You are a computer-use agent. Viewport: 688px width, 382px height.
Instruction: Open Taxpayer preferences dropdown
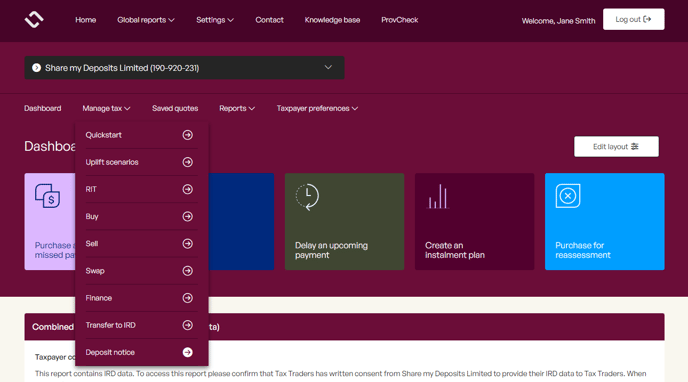point(317,108)
